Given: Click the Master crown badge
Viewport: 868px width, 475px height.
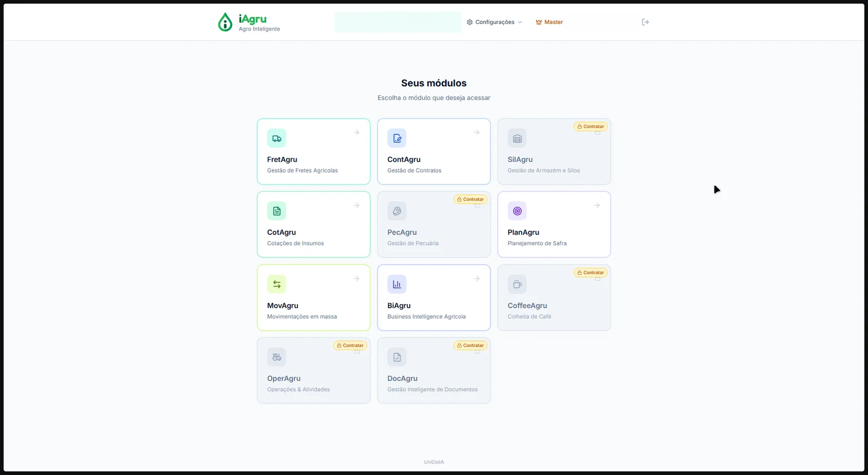Looking at the screenshot, I should (x=549, y=22).
